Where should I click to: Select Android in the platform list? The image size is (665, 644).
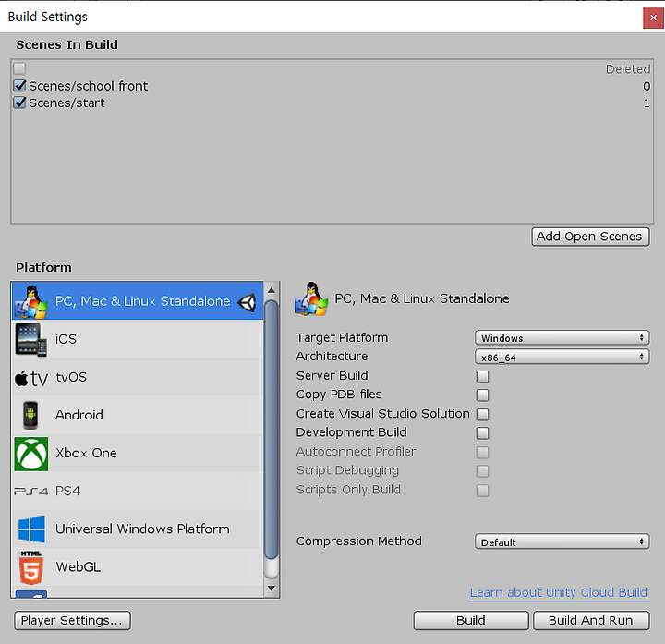pos(138,415)
